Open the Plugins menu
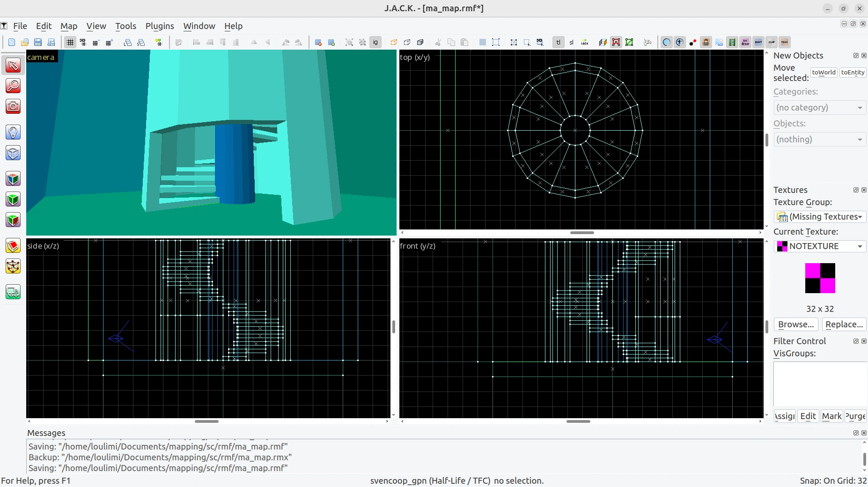The height and width of the screenshot is (487, 868). coord(160,26)
